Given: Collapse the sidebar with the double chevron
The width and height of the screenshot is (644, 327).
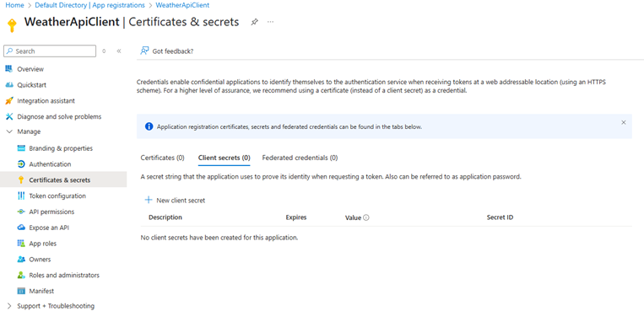Looking at the screenshot, I should (119, 51).
